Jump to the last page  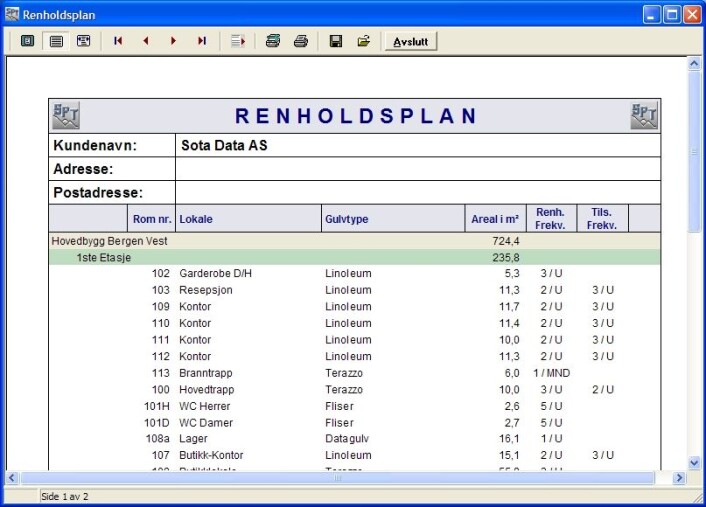(x=202, y=41)
